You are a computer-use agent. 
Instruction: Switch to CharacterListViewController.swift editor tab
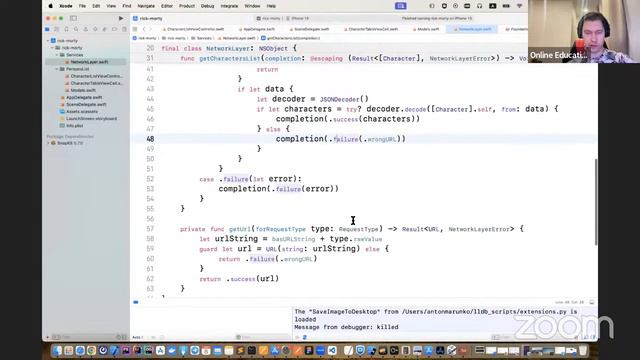(x=193, y=29)
